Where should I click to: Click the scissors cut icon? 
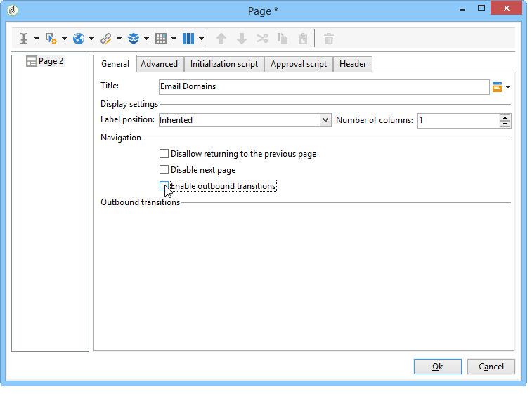pyautogui.click(x=262, y=39)
